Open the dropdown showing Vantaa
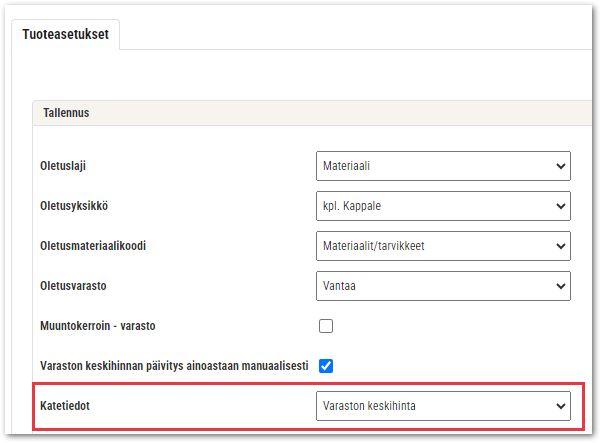 pos(443,286)
